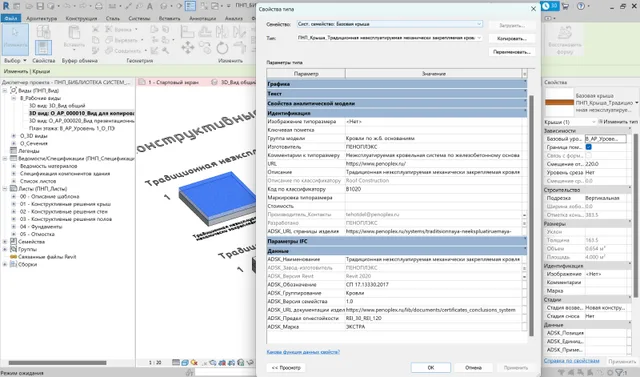The height and width of the screenshot is (377, 640).
Task: Click the OK button in the type dialog
Action: 431,368
